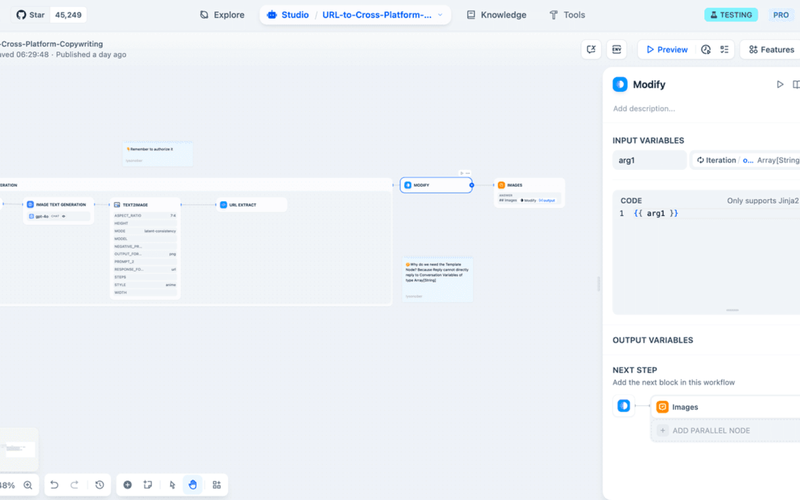Click the OUTPUT VARIABLES section header
The image size is (800, 500).
click(x=653, y=340)
